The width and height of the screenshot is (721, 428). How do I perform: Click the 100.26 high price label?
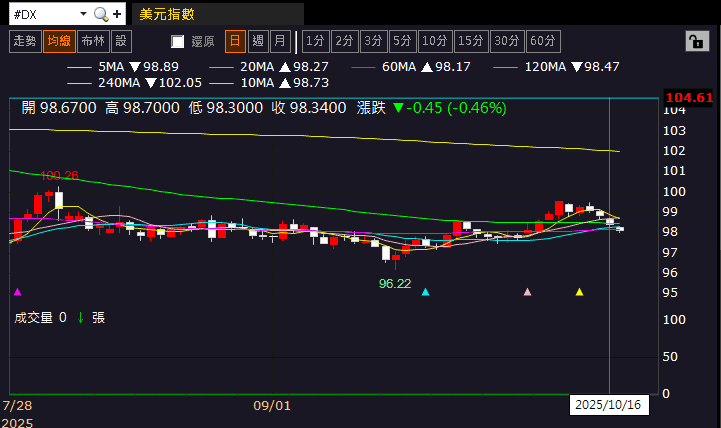59,176
